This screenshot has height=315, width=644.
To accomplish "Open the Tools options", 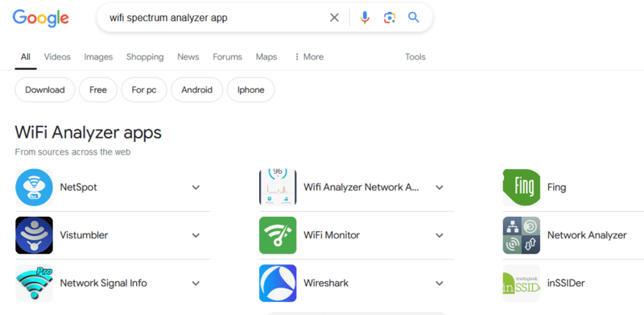I will (x=415, y=56).
